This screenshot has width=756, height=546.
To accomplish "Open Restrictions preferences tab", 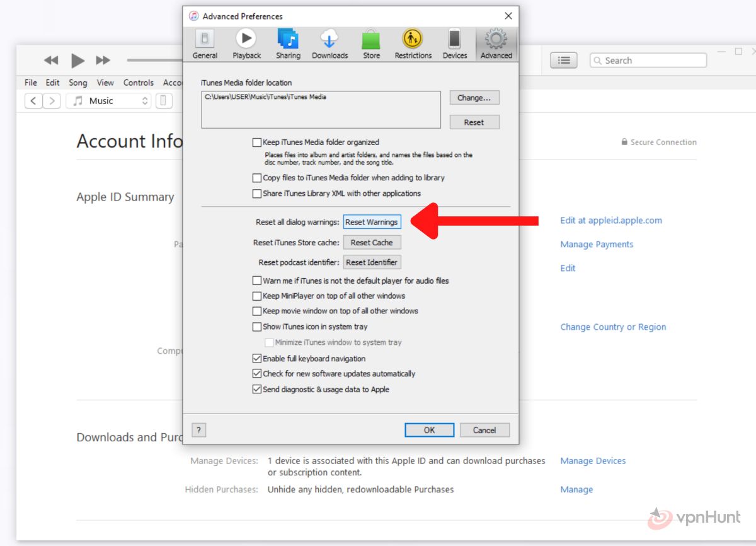I will 413,44.
